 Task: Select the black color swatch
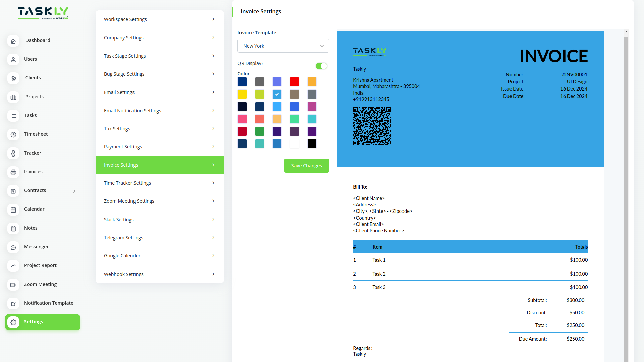(312, 144)
